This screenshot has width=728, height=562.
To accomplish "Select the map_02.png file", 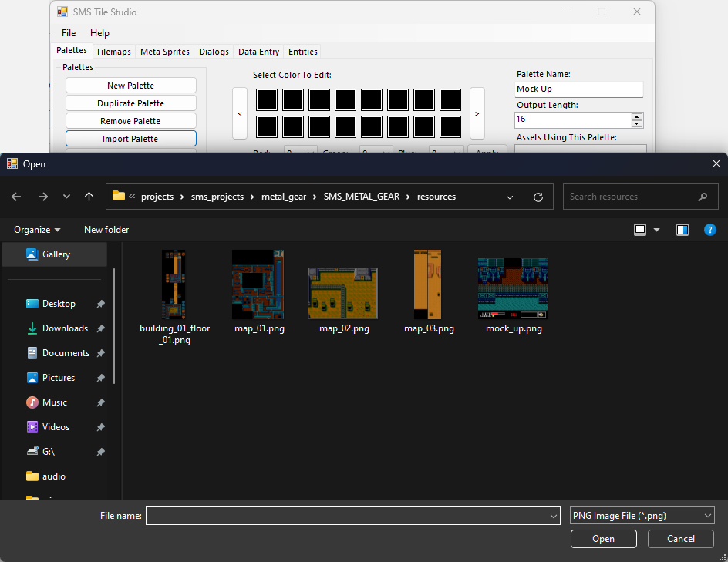I will (x=344, y=300).
